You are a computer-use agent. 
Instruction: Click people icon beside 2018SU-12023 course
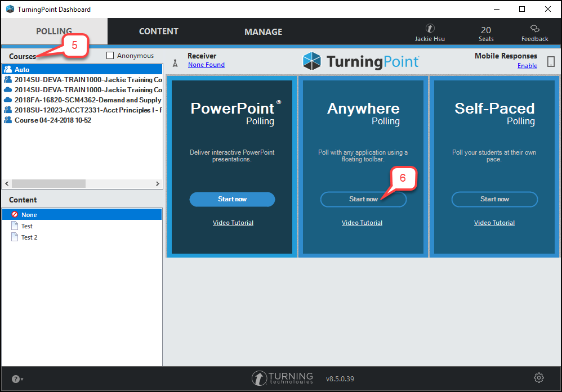[7, 110]
